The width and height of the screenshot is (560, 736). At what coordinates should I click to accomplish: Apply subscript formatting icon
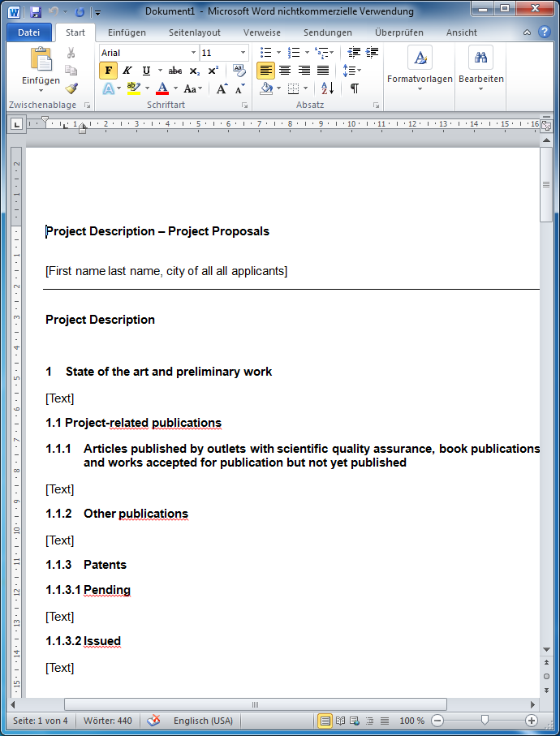tap(194, 71)
